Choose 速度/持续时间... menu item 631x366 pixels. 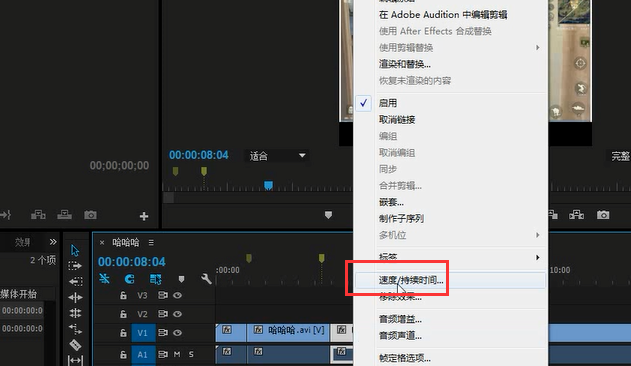(450, 280)
